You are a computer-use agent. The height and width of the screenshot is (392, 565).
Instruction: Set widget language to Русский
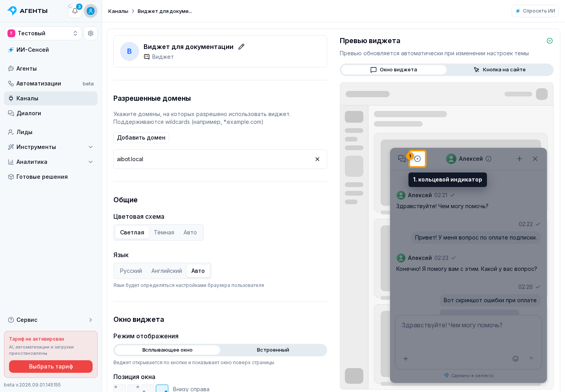click(131, 271)
